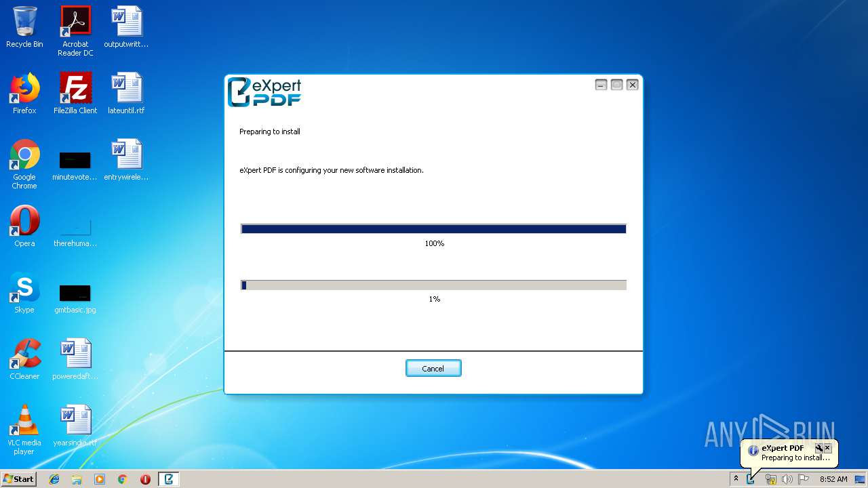
Task: Click the eXpert PDF logo in installer
Action: (264, 92)
